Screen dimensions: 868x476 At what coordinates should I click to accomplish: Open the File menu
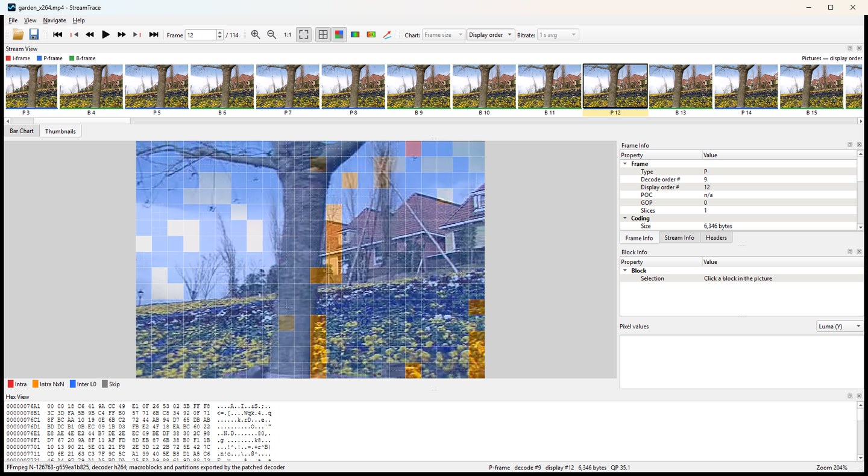pos(13,20)
